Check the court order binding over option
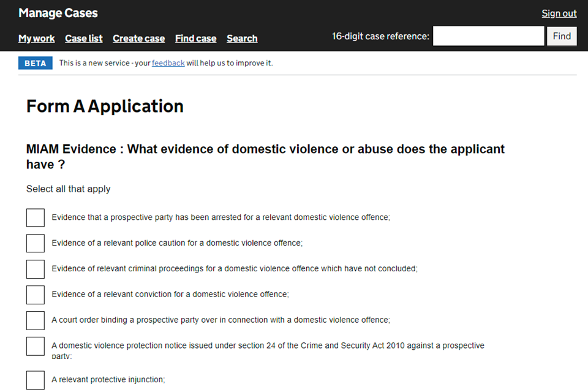This screenshot has height=392, width=588. point(36,320)
